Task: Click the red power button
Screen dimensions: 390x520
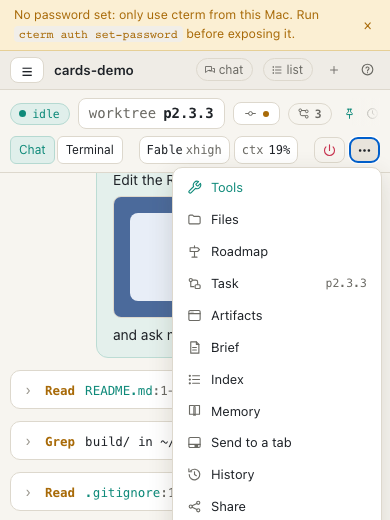Action: click(x=329, y=150)
